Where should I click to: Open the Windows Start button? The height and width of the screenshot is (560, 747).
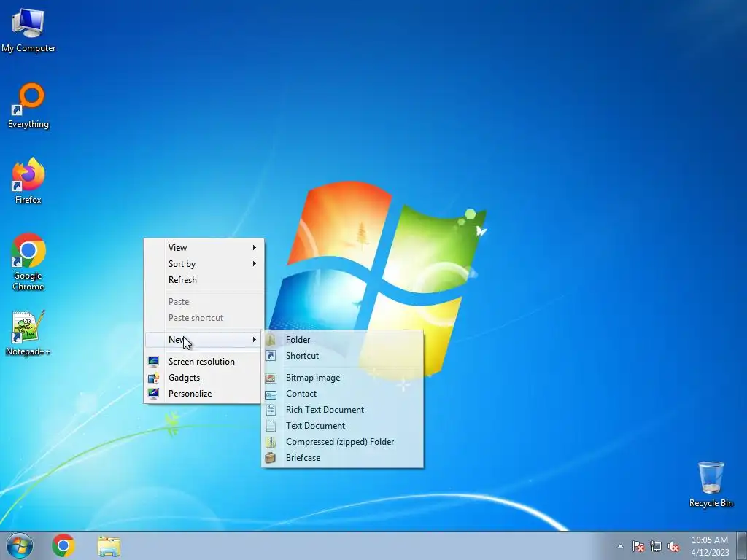pyautogui.click(x=20, y=545)
